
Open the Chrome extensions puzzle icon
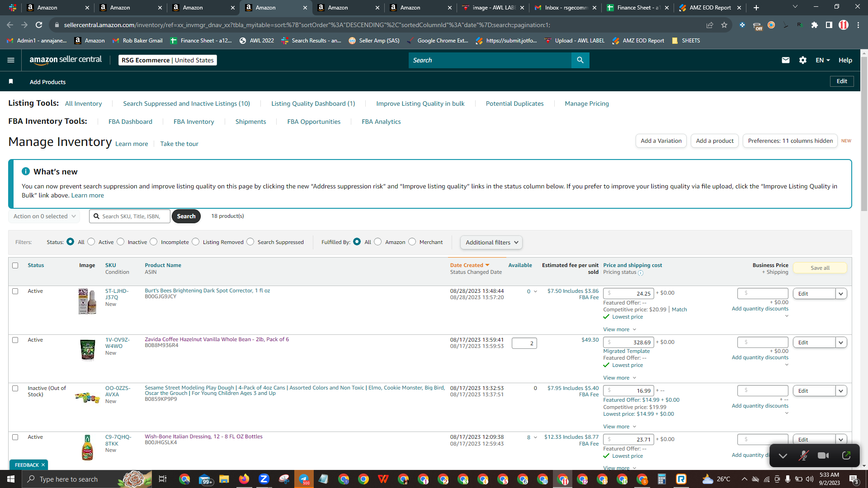point(815,25)
